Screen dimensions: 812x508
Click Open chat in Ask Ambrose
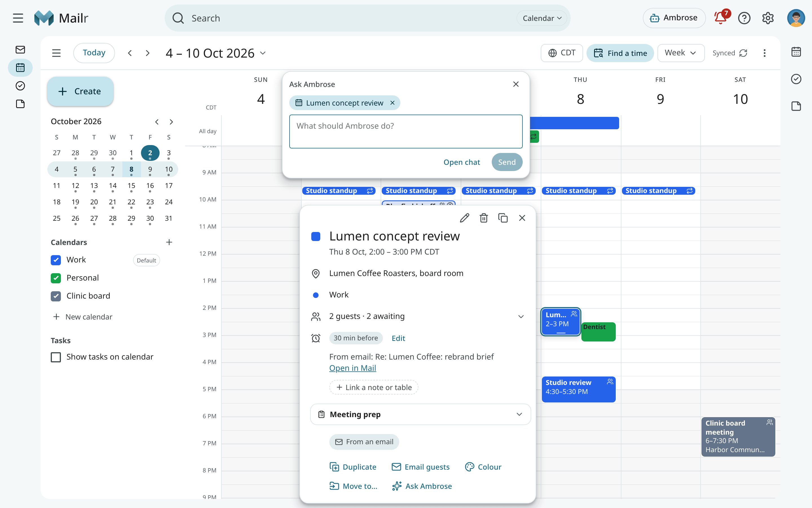click(x=461, y=162)
